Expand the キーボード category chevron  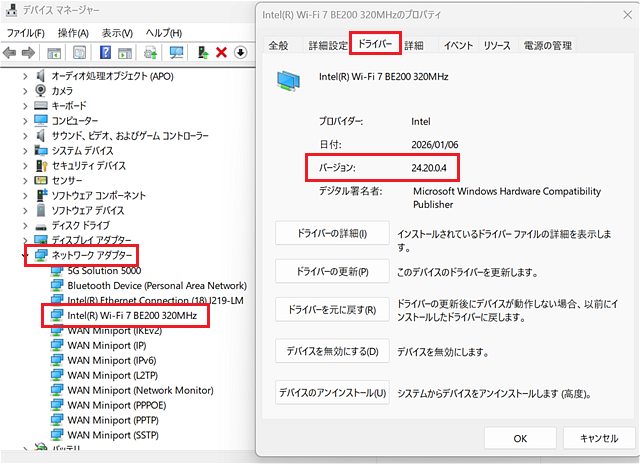[x=25, y=106]
